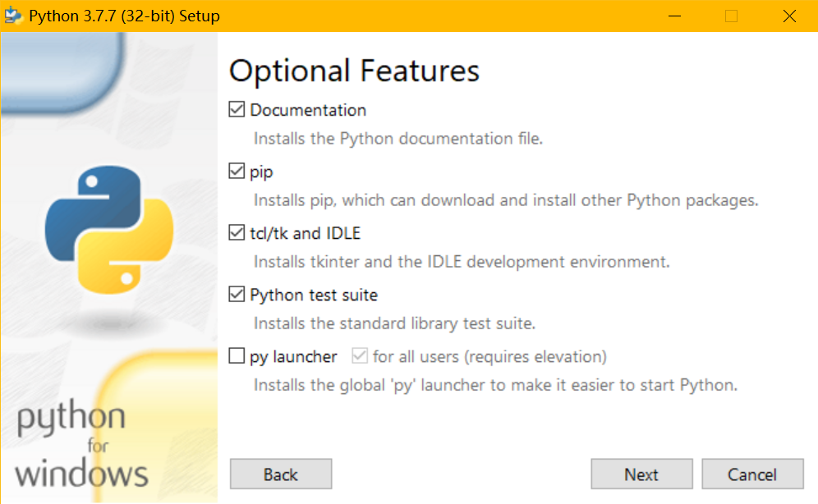Proceed by clicking the Next button

641,474
